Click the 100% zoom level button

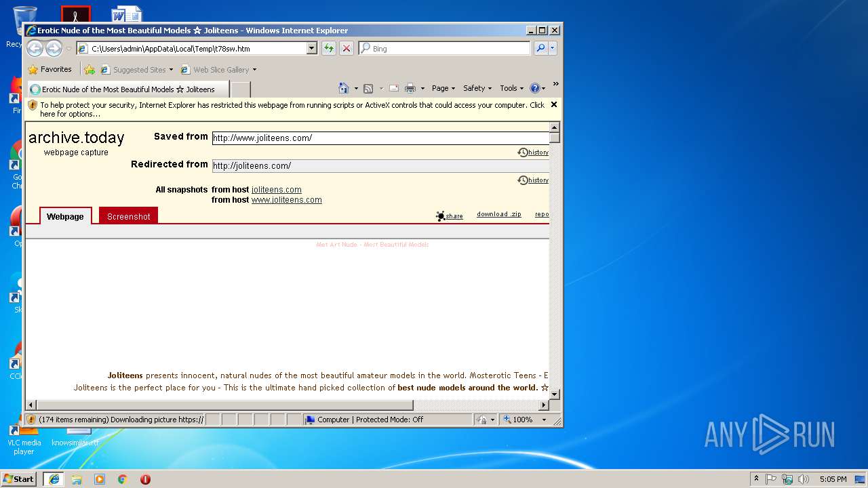point(518,420)
